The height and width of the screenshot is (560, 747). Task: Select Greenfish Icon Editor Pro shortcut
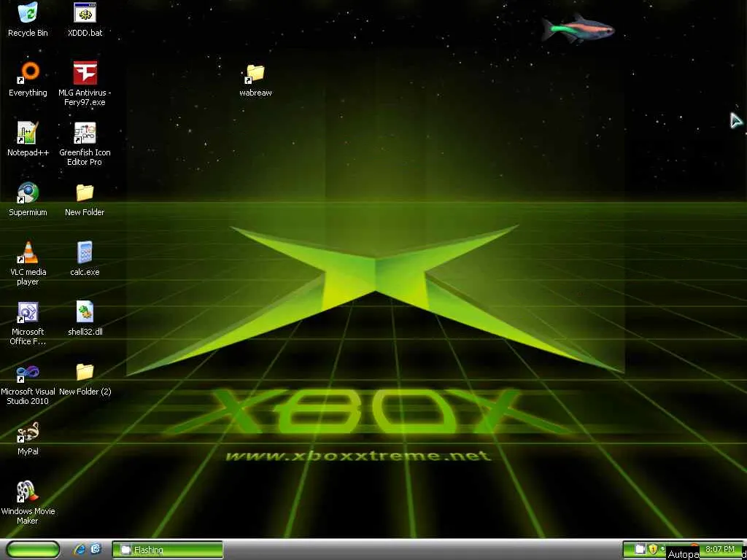coord(85,133)
